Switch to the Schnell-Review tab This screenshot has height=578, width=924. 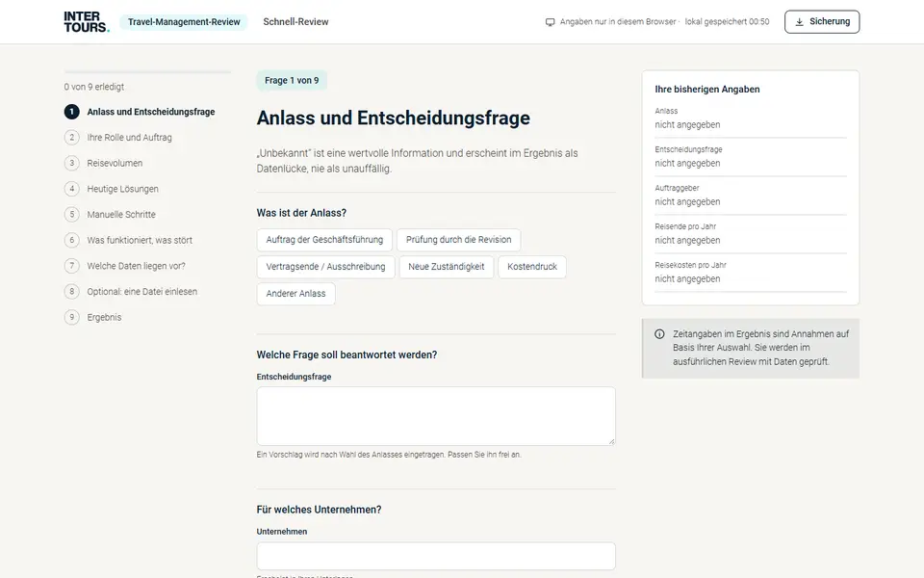tap(295, 22)
